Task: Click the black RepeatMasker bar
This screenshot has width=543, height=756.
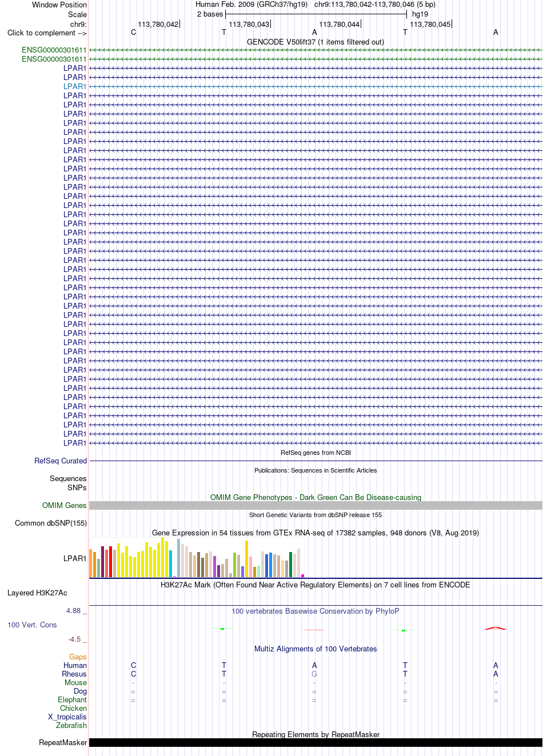Action: [316, 743]
